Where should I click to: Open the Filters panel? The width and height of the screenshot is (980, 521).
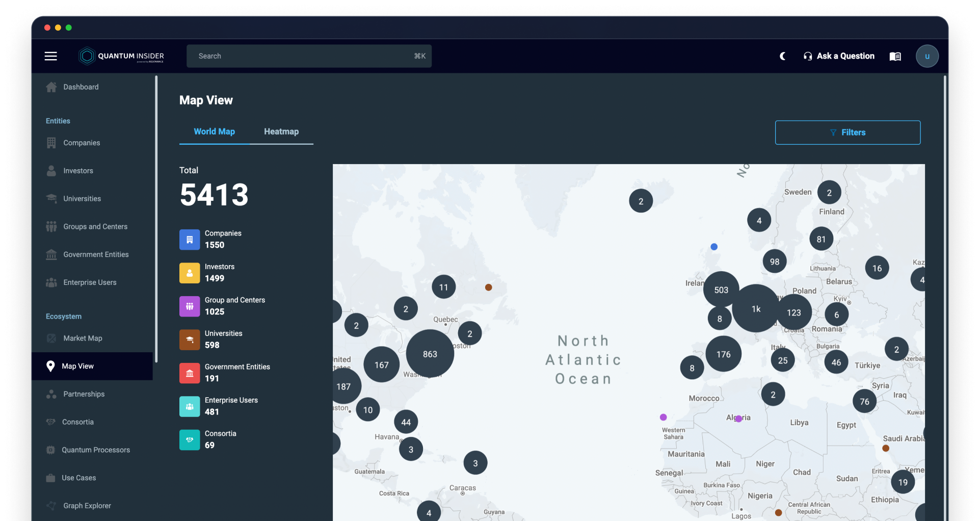point(847,133)
